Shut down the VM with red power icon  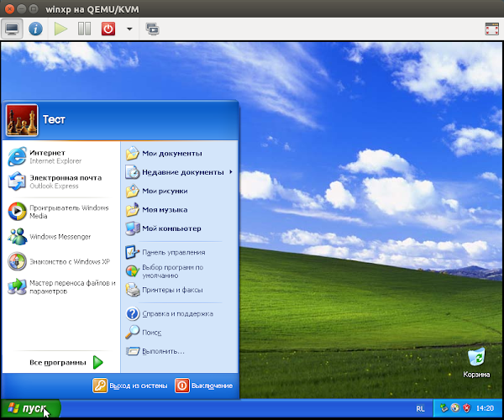tap(108, 29)
